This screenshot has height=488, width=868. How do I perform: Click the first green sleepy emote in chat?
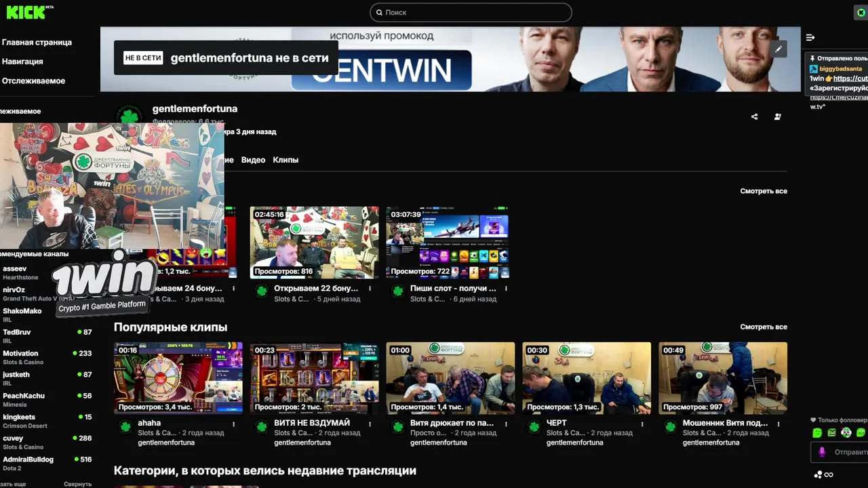pyautogui.click(x=817, y=432)
